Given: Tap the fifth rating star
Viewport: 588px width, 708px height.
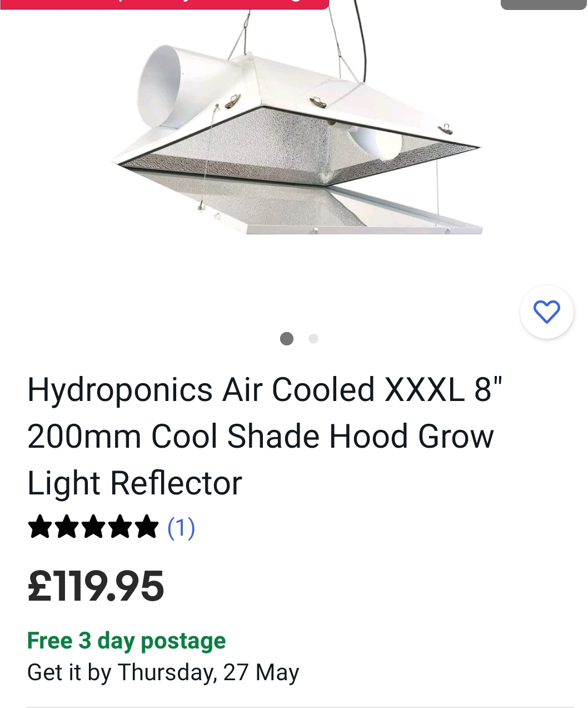Looking at the screenshot, I should [x=147, y=527].
